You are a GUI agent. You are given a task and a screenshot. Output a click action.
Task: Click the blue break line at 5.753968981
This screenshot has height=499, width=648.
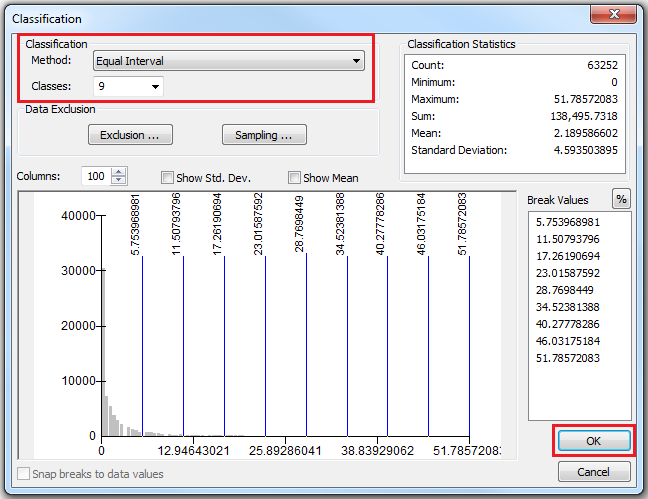(143, 346)
